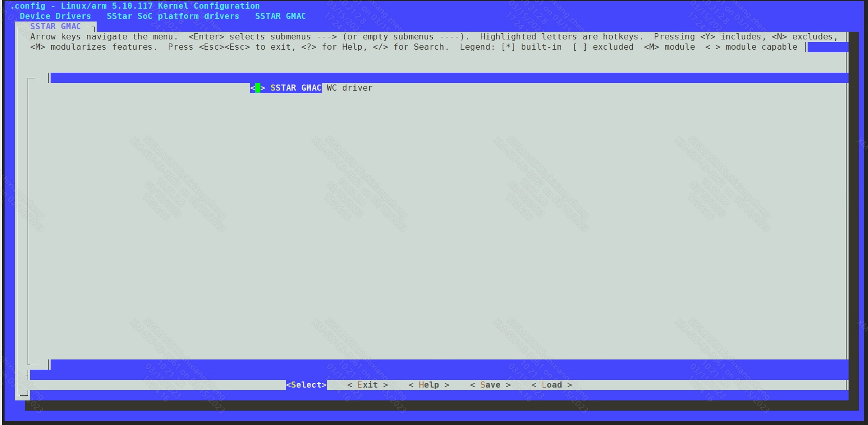Open the Help button
Screen dimensions: 868x425
coord(429,385)
